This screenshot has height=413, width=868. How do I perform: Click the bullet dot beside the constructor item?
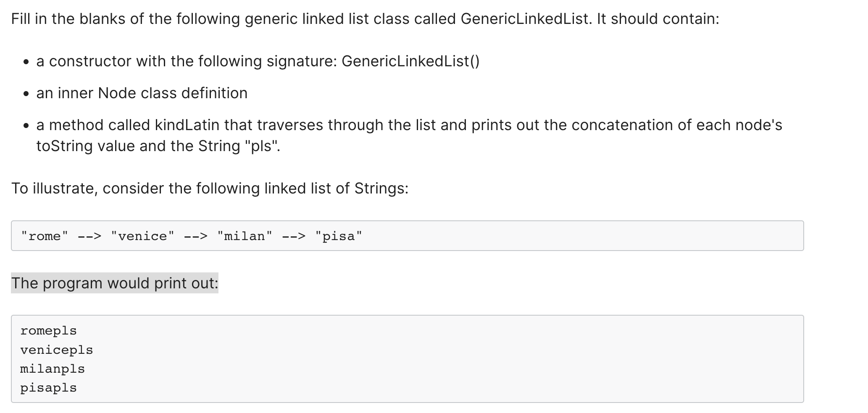pyautogui.click(x=26, y=63)
